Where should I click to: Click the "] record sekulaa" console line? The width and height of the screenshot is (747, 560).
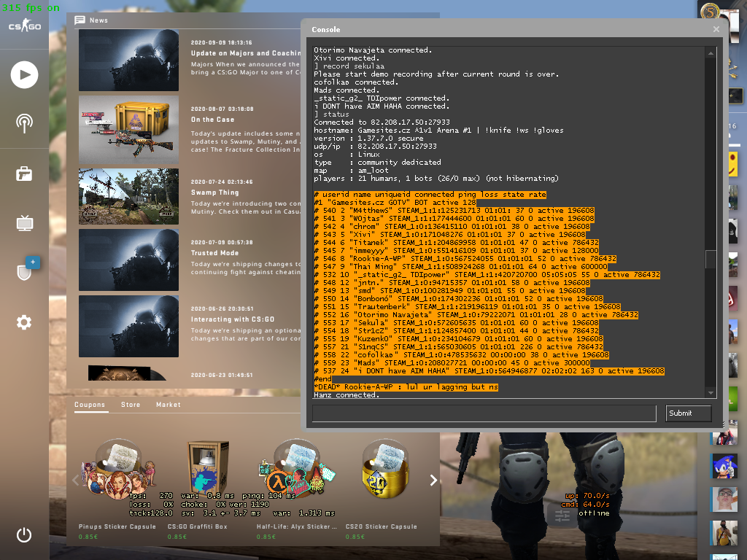pos(349,66)
